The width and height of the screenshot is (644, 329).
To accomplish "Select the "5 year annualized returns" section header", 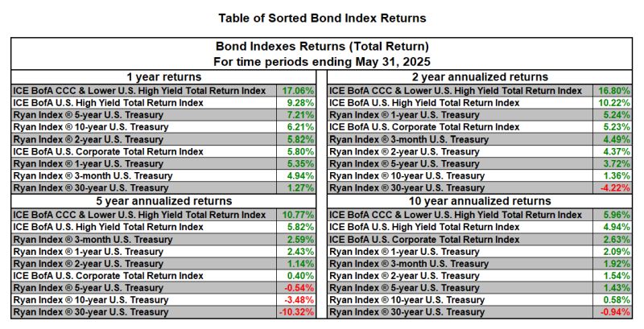I will [x=163, y=201].
